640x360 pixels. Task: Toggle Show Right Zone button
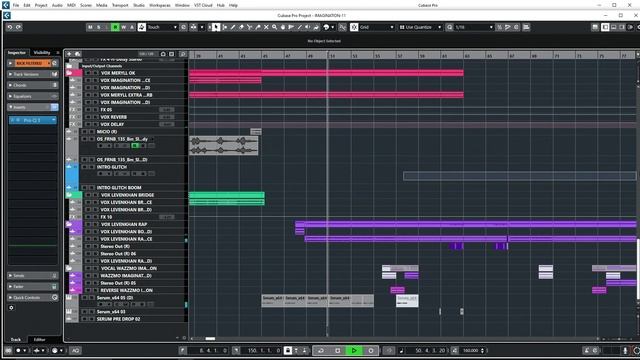coord(622,27)
